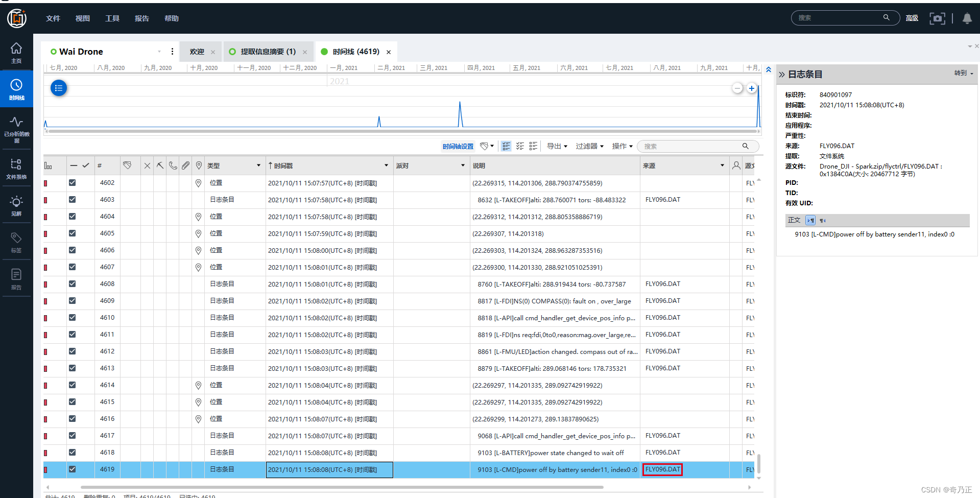This screenshot has width=980, height=498.
Task: Open the 操作 actions dropdown
Action: (622, 146)
